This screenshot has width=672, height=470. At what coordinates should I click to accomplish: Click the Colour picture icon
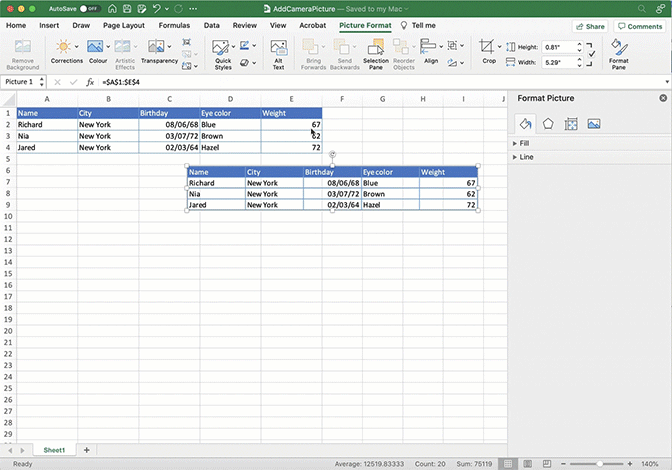(x=95, y=46)
